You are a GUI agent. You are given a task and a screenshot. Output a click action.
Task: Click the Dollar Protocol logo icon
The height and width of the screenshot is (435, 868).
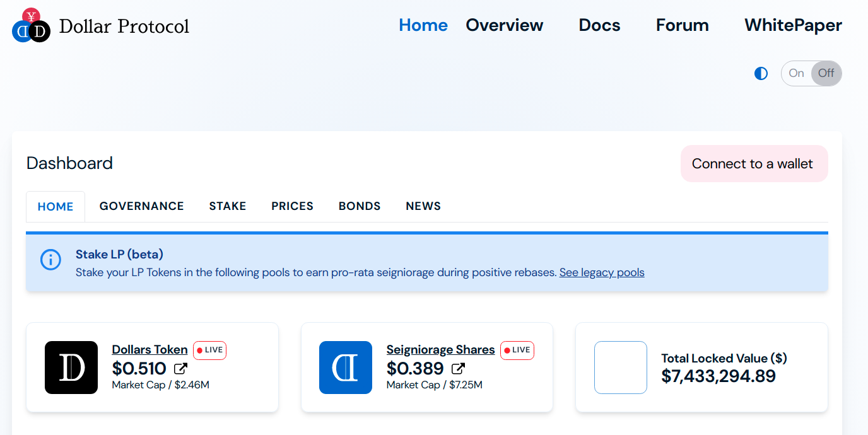31,26
